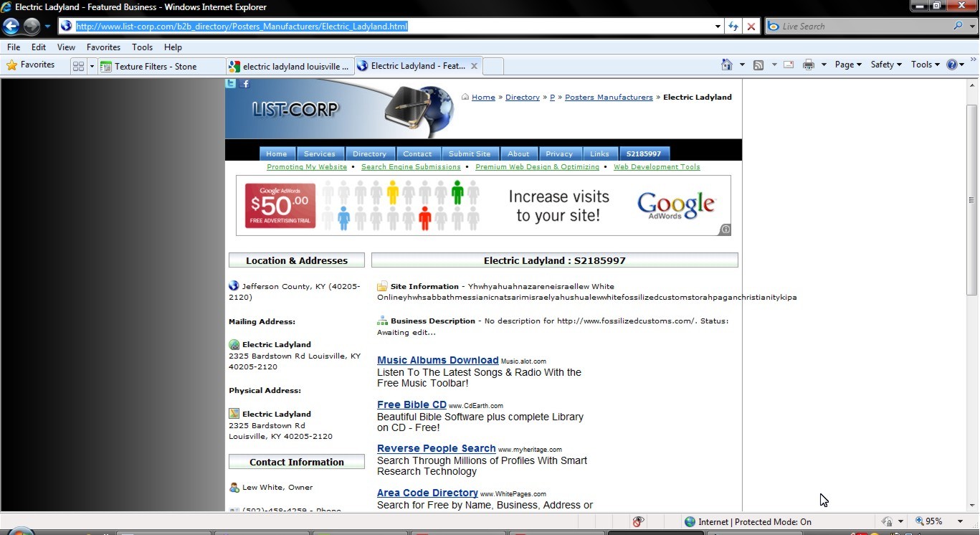Click the Search Engine Submissions link

click(x=411, y=167)
